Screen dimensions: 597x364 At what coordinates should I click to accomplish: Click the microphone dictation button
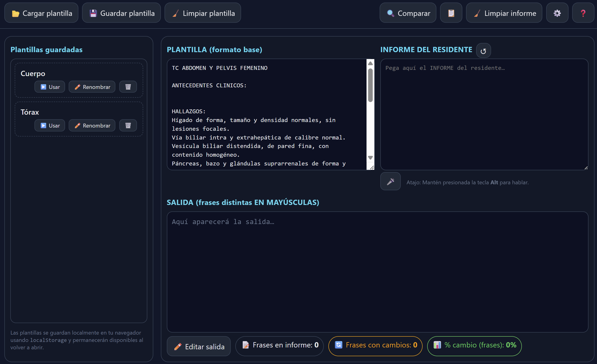tap(390, 182)
